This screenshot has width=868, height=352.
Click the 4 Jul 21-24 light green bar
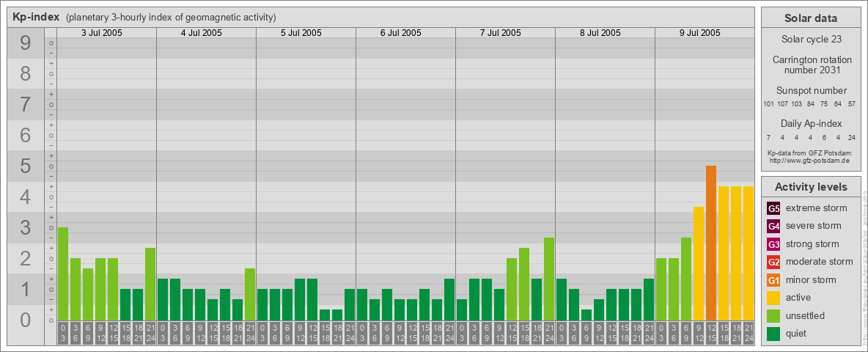coord(250,294)
